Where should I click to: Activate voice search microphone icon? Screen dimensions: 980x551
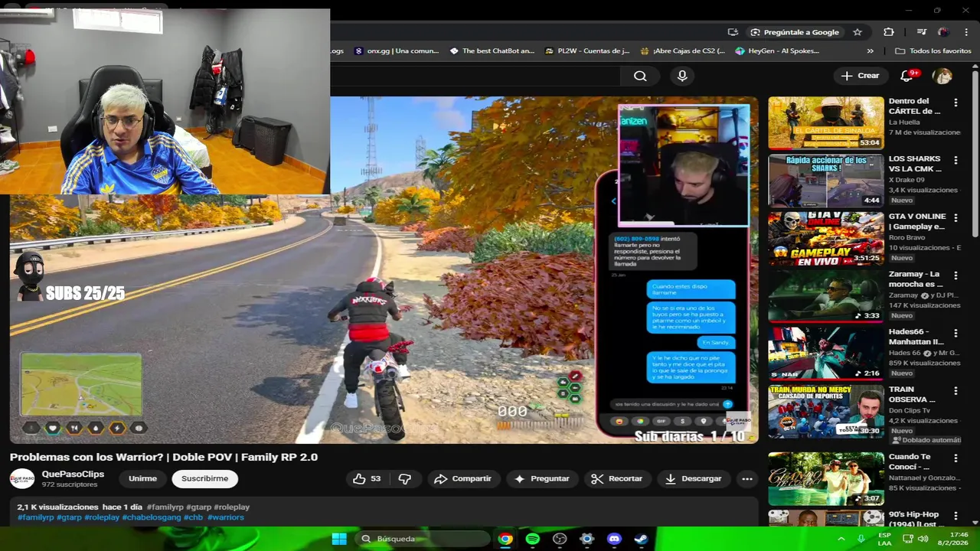[x=682, y=76]
